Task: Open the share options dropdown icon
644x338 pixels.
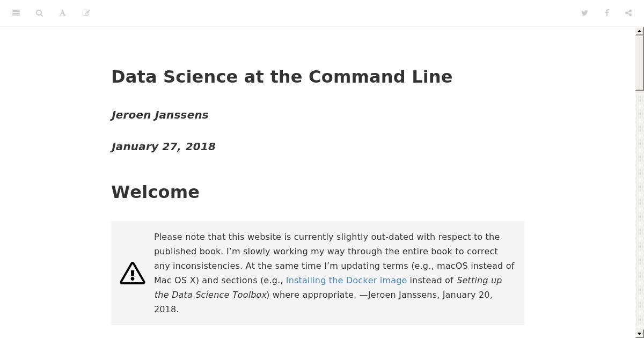Action: [628, 13]
